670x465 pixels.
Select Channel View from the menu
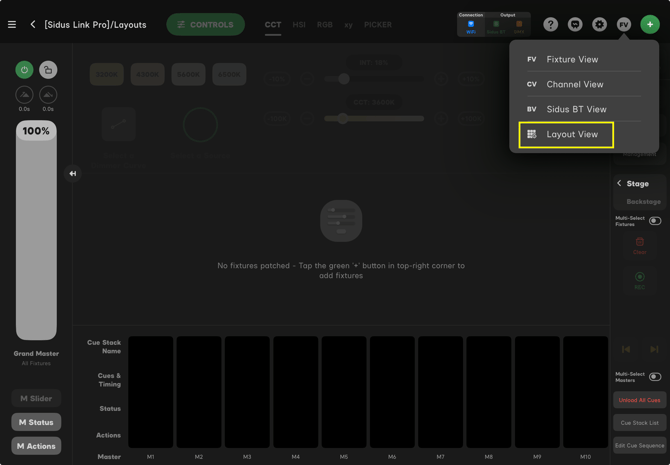574,85
